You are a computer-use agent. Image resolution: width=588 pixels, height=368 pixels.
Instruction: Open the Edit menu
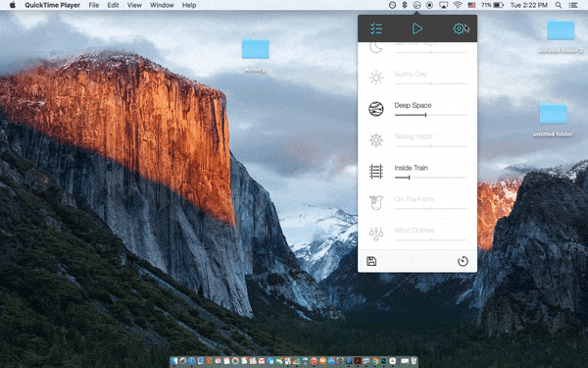click(113, 5)
